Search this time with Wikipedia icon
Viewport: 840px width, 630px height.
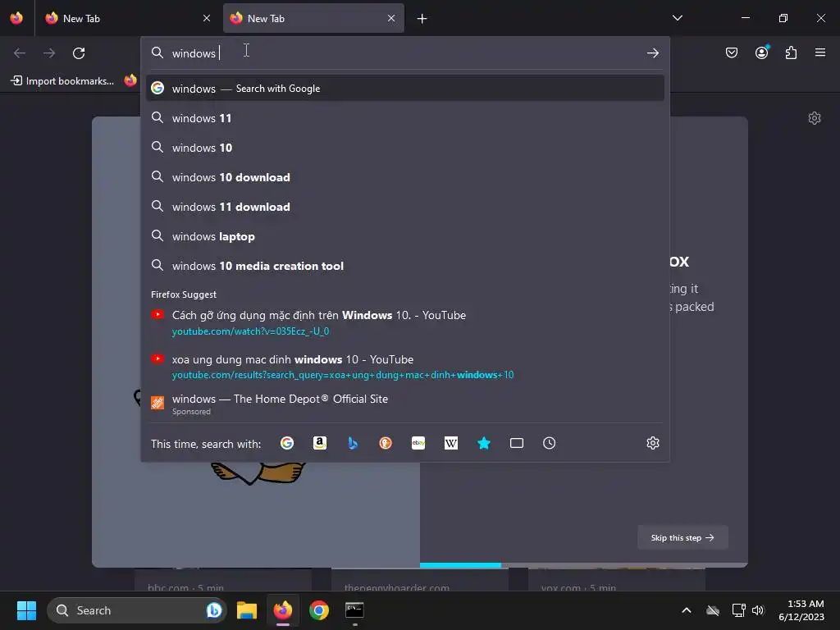coord(451,443)
